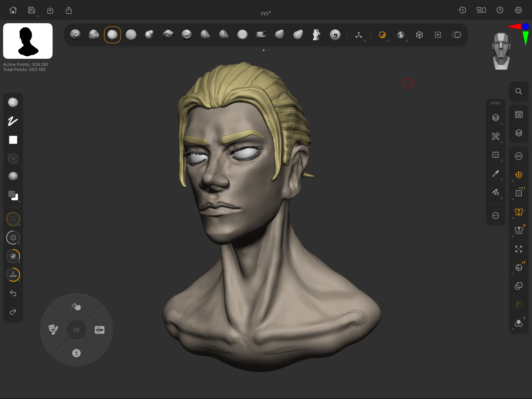Click the undo arrow
Image resolution: width=532 pixels, height=399 pixels.
[x=13, y=293]
